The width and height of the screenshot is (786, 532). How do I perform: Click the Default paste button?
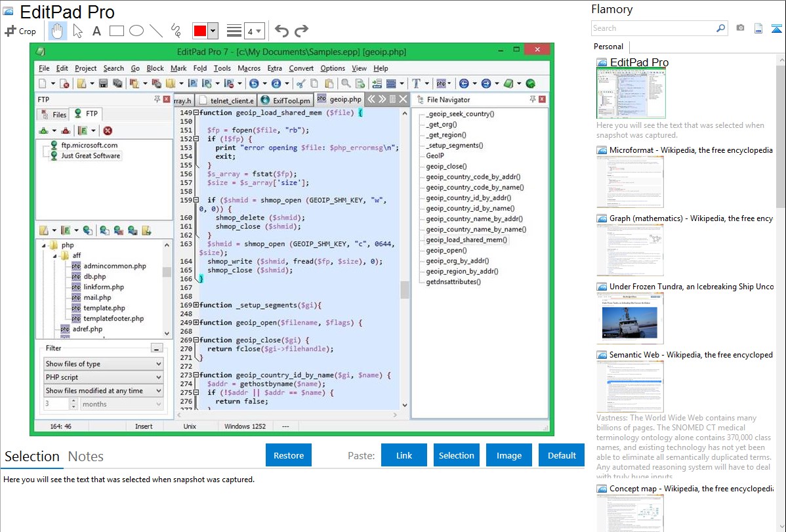tap(562, 455)
